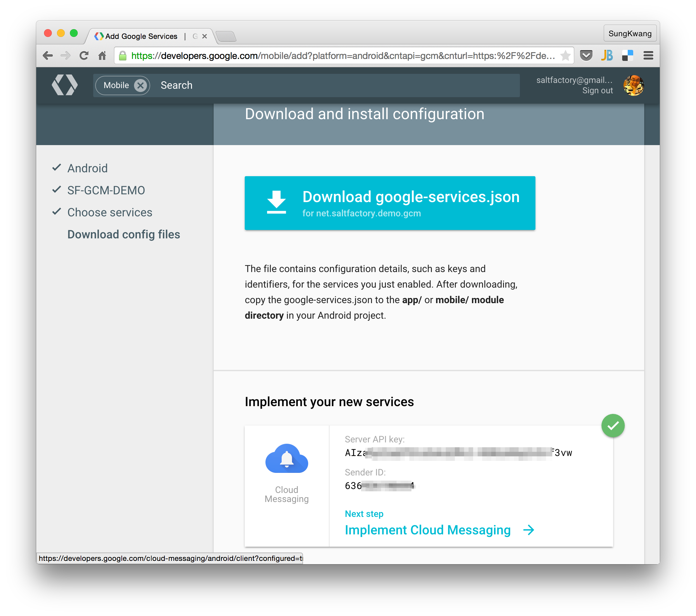Click the Cloud Messaging bell icon
The image size is (696, 616).
[x=287, y=458]
